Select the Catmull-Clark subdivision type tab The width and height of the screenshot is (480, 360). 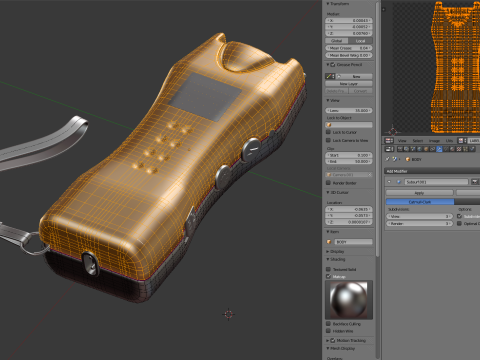point(420,202)
